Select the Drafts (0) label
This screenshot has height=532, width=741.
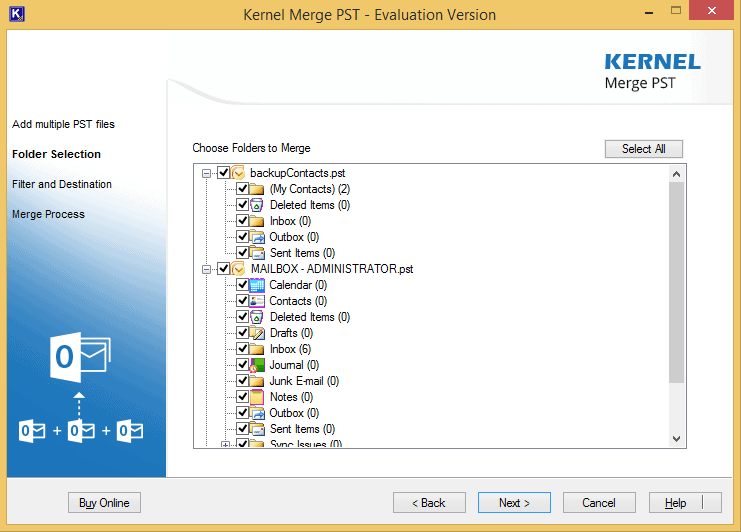pyautogui.click(x=291, y=333)
